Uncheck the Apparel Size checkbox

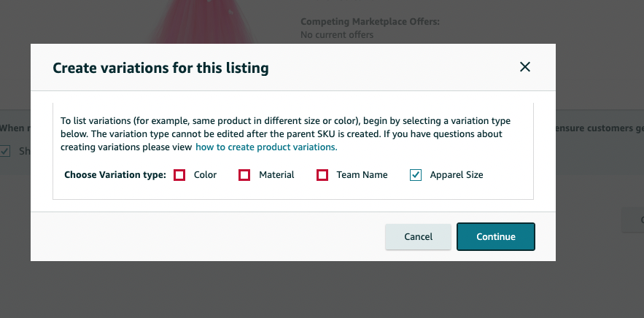click(416, 175)
